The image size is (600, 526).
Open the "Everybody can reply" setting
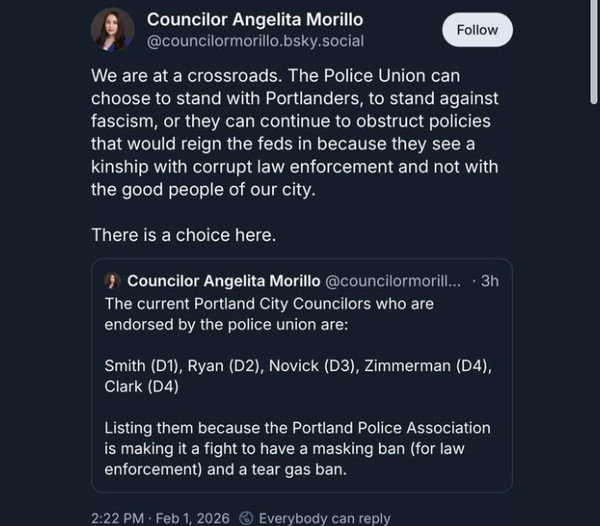click(x=323, y=518)
